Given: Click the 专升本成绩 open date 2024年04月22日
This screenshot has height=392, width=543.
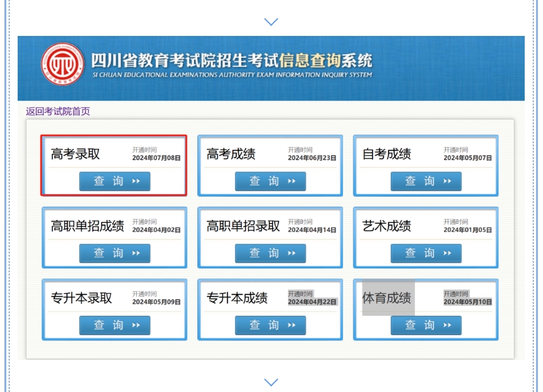Looking at the screenshot, I should (x=312, y=302).
